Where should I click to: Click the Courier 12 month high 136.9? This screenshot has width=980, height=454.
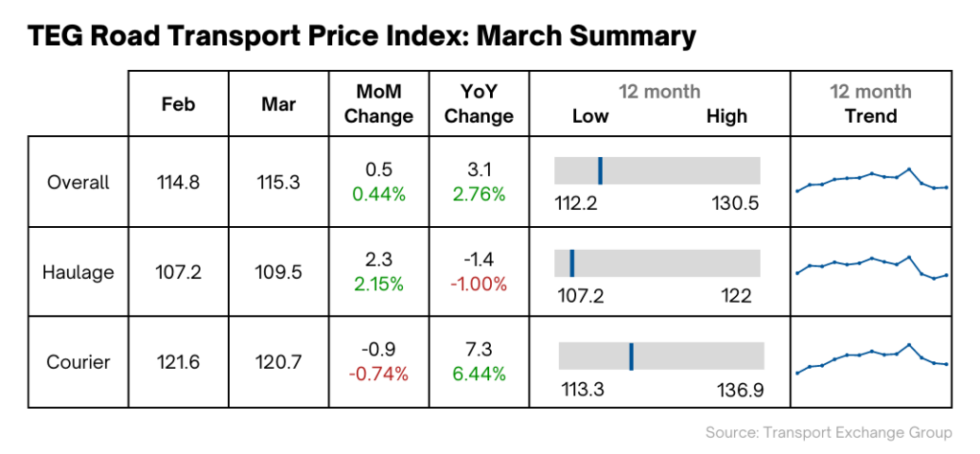click(x=740, y=392)
